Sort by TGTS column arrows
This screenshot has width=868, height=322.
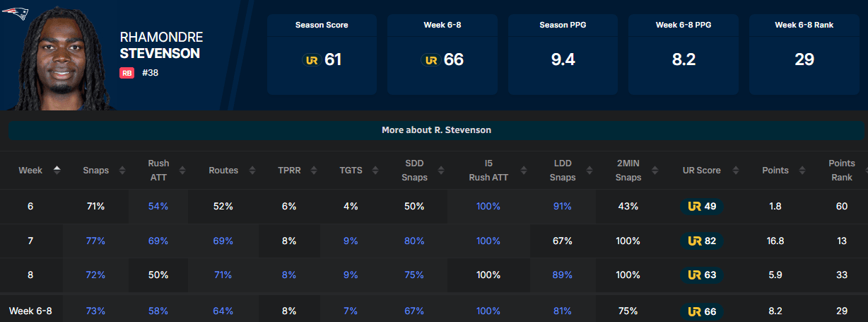pyautogui.click(x=370, y=171)
